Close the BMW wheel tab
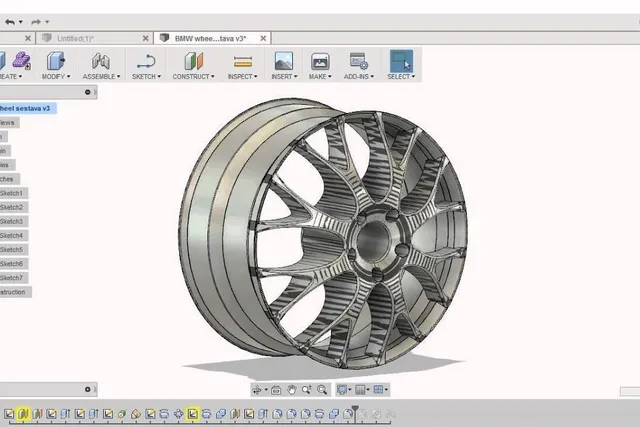The height and width of the screenshot is (427, 640). click(x=263, y=38)
